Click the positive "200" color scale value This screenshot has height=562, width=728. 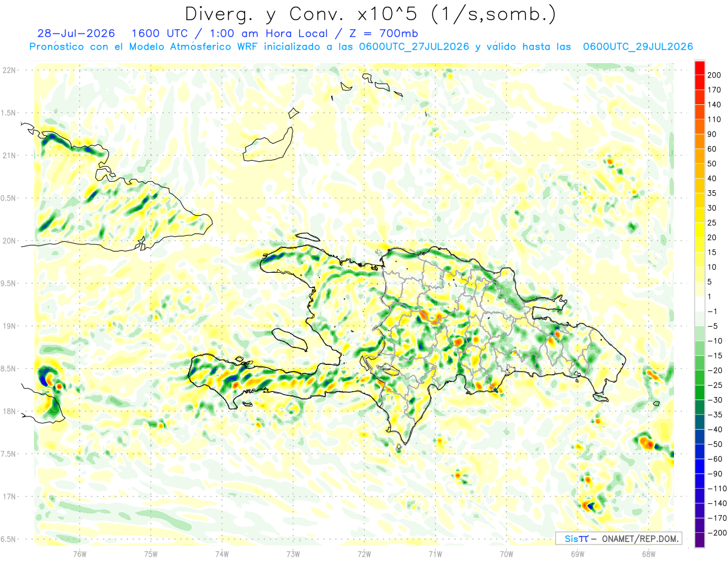click(x=714, y=75)
